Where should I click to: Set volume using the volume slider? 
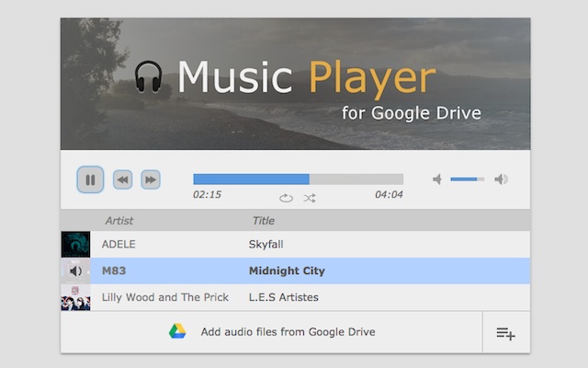click(x=468, y=179)
